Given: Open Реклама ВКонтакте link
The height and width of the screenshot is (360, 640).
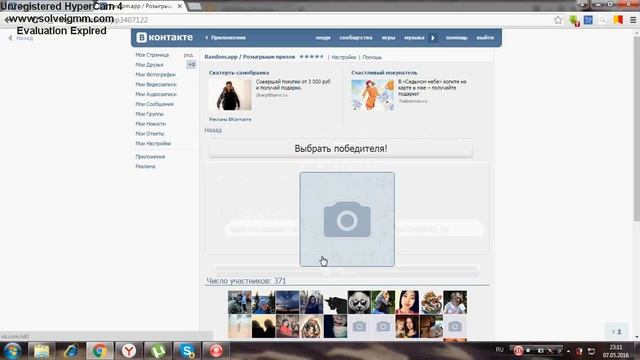Looking at the screenshot, I should pos(230,120).
